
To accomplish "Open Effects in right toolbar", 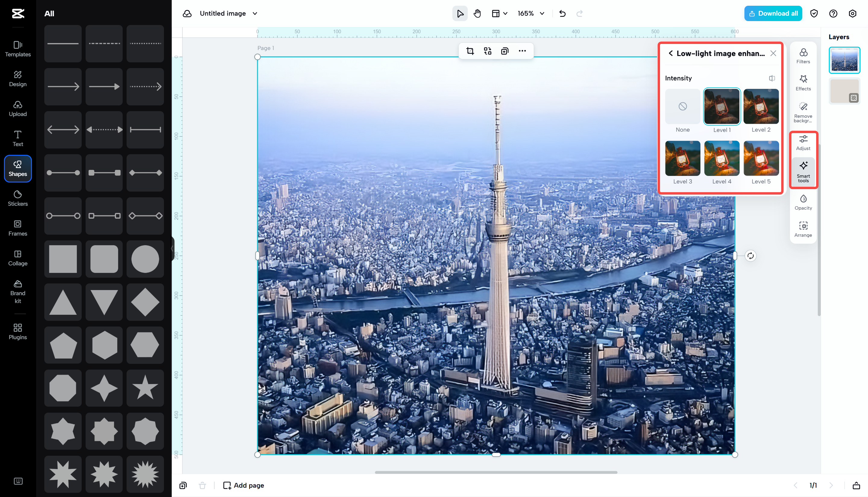I will click(803, 83).
